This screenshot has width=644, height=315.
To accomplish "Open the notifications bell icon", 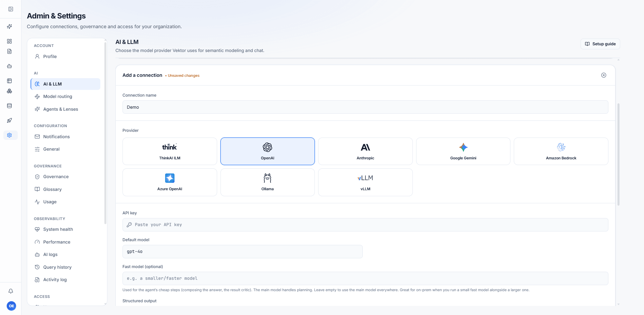I will [x=11, y=291].
